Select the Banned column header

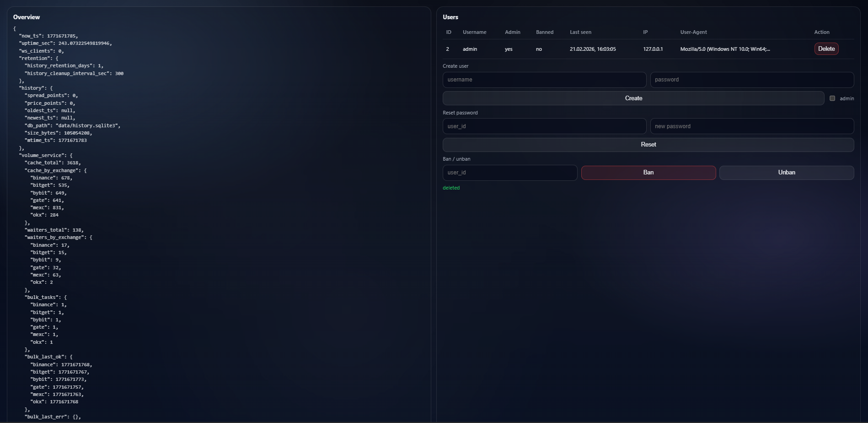pyautogui.click(x=544, y=32)
